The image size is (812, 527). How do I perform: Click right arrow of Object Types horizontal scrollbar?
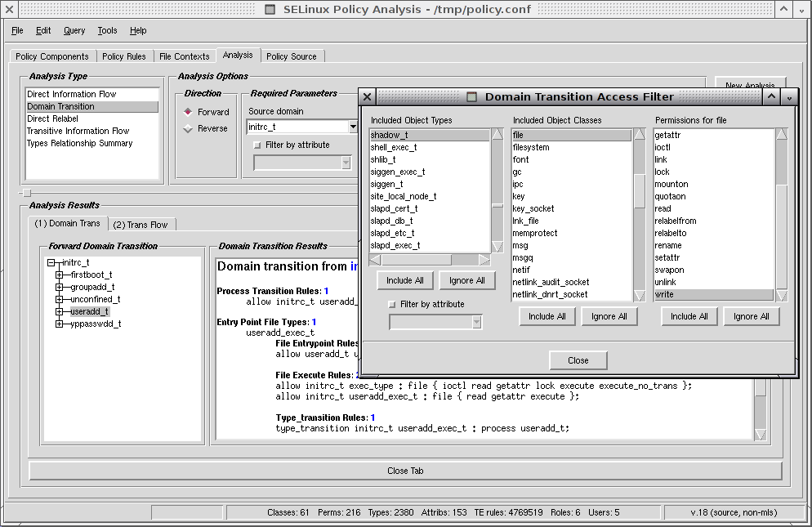click(484, 260)
